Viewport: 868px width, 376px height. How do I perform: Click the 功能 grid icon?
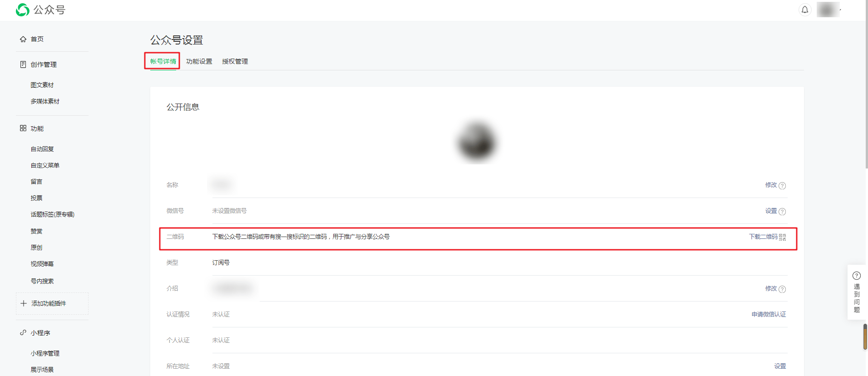point(23,129)
